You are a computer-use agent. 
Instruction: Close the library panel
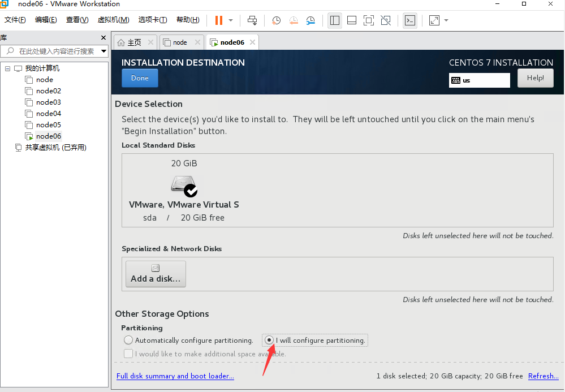tap(103, 37)
